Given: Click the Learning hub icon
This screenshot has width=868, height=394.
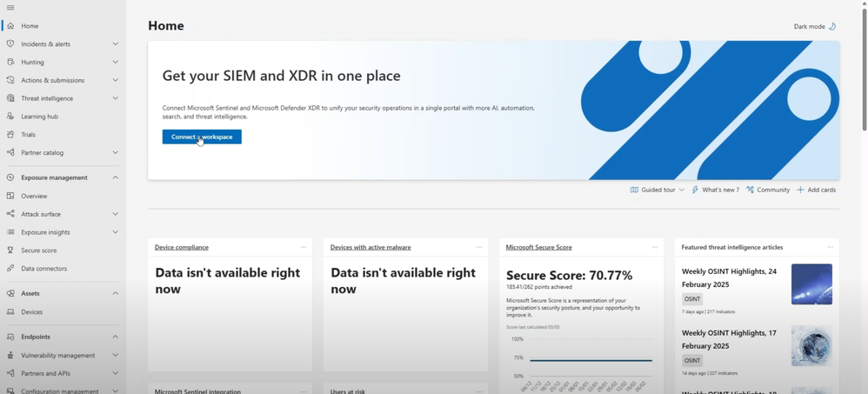Looking at the screenshot, I should coord(10,117).
